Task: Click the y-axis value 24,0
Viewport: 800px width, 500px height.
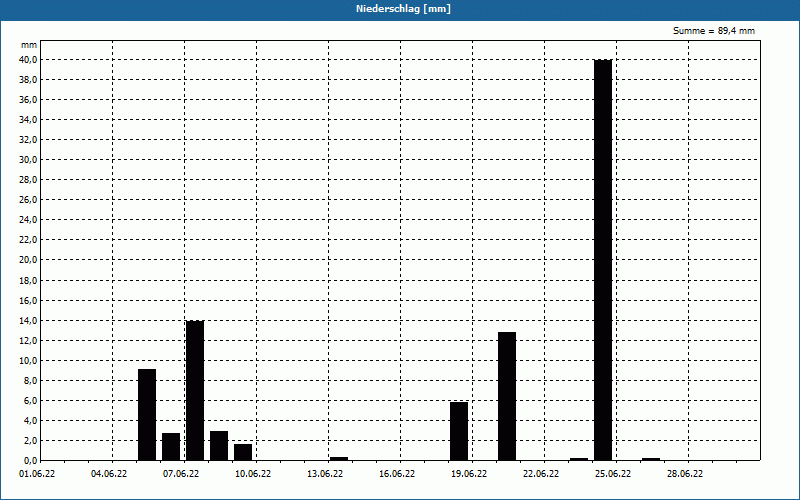Action: click(x=29, y=220)
